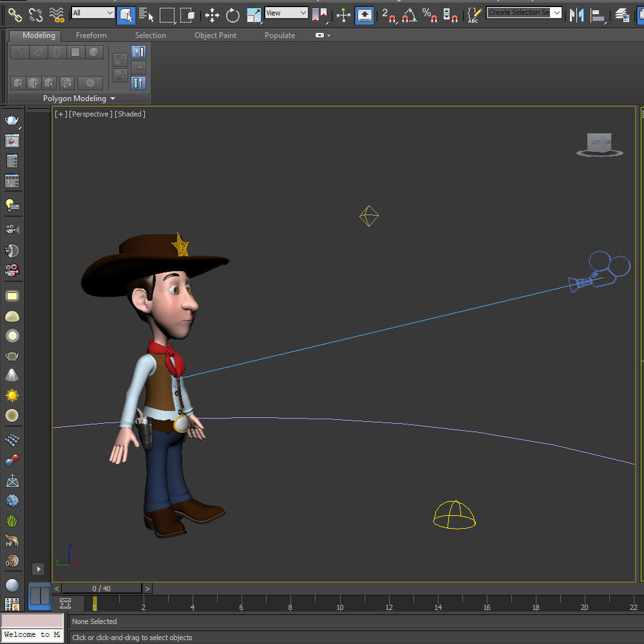
Task: Toggle 2D Snaps
Action: pos(389,15)
